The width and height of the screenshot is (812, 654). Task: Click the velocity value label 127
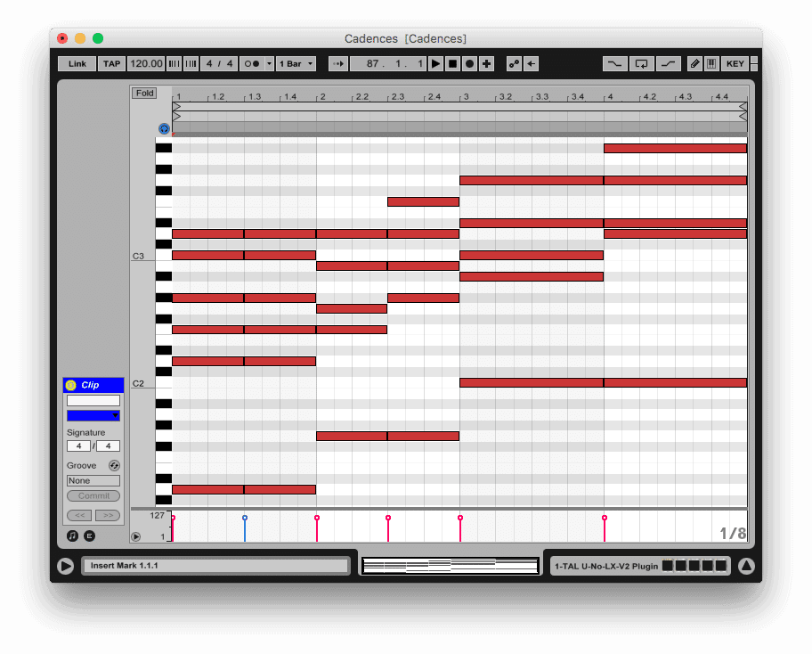[157, 516]
